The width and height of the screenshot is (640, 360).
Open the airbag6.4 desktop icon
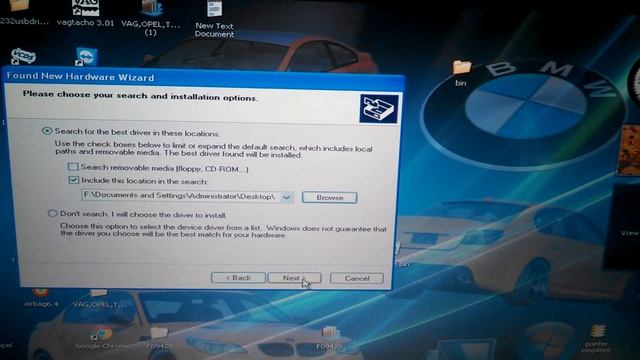point(41,297)
